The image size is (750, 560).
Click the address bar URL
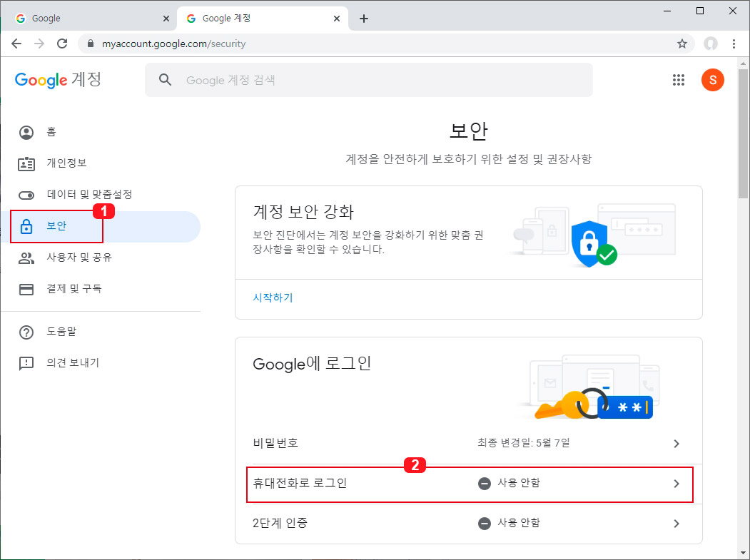(x=173, y=44)
